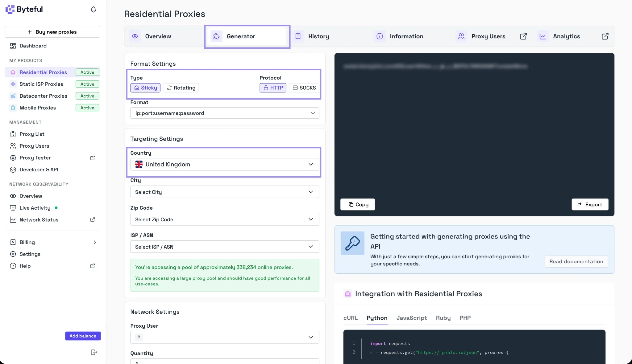Click Active badge next to Residential Proxies
The width and height of the screenshot is (632, 364).
87,72
